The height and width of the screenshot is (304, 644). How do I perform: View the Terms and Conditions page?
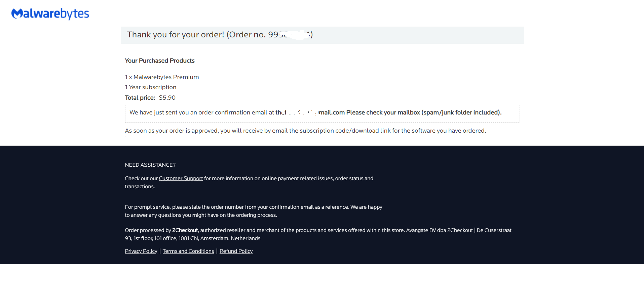pyautogui.click(x=188, y=251)
